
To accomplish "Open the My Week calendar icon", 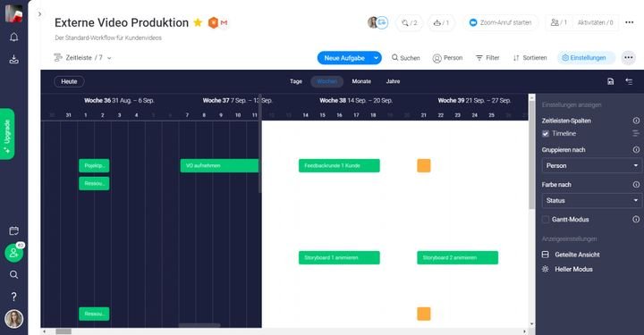I will (14, 230).
